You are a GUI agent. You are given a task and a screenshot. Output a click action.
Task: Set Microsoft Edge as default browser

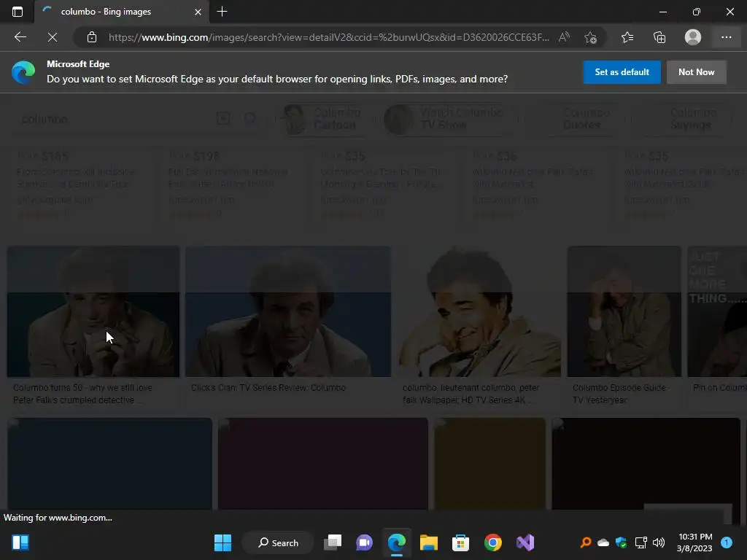tap(622, 72)
